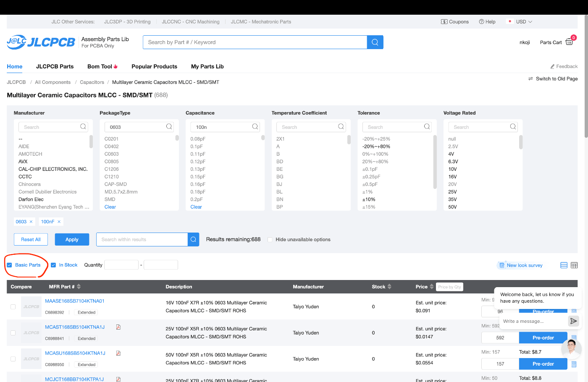
Task: Check compare box for MCAST168SB5104KTNA1J
Action: point(13,333)
